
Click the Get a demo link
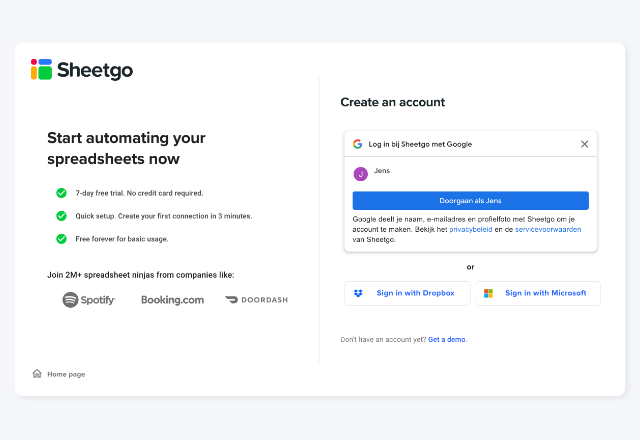pyautogui.click(x=447, y=339)
